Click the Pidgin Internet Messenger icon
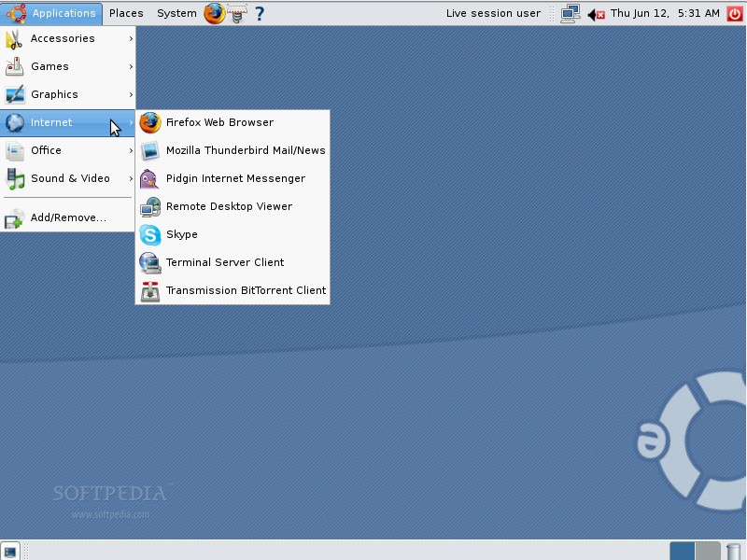 tap(151, 178)
